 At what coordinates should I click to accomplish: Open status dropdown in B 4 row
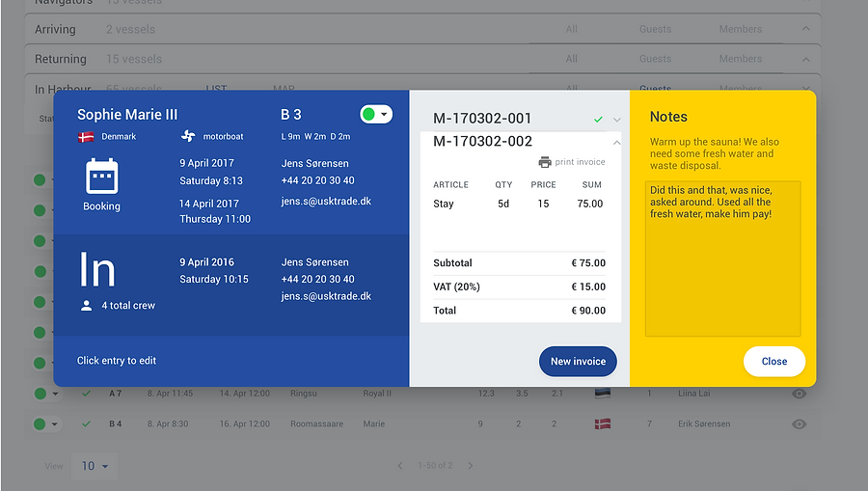(x=54, y=424)
